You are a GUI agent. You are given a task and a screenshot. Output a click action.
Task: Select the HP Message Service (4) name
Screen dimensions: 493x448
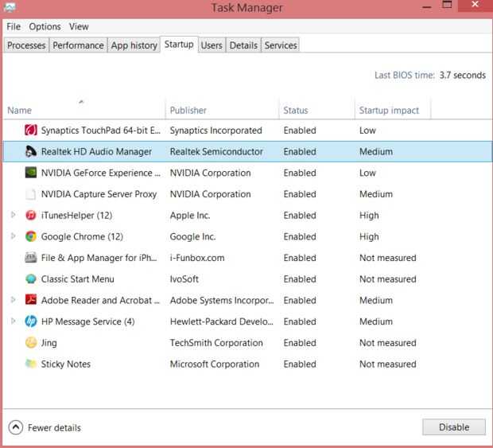click(x=88, y=321)
